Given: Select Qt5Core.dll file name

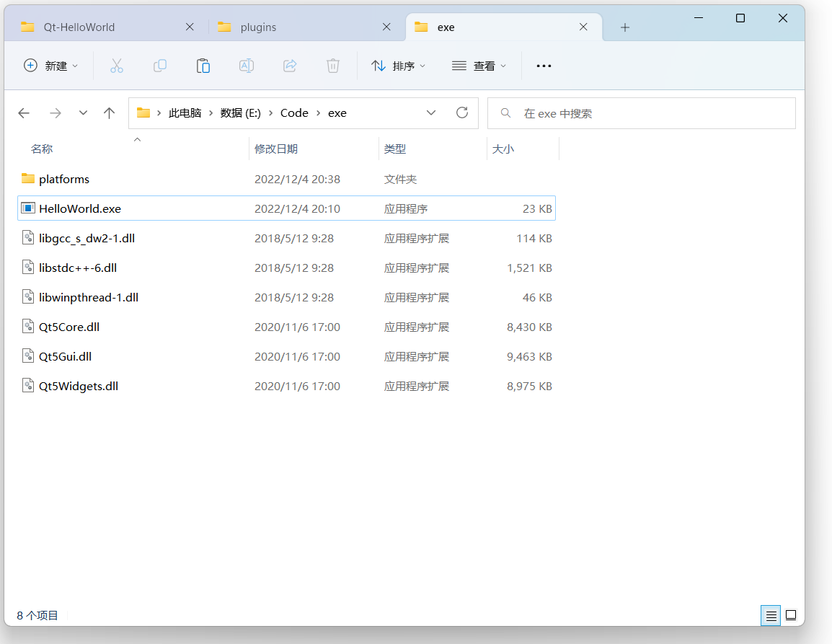Looking at the screenshot, I should (x=69, y=327).
